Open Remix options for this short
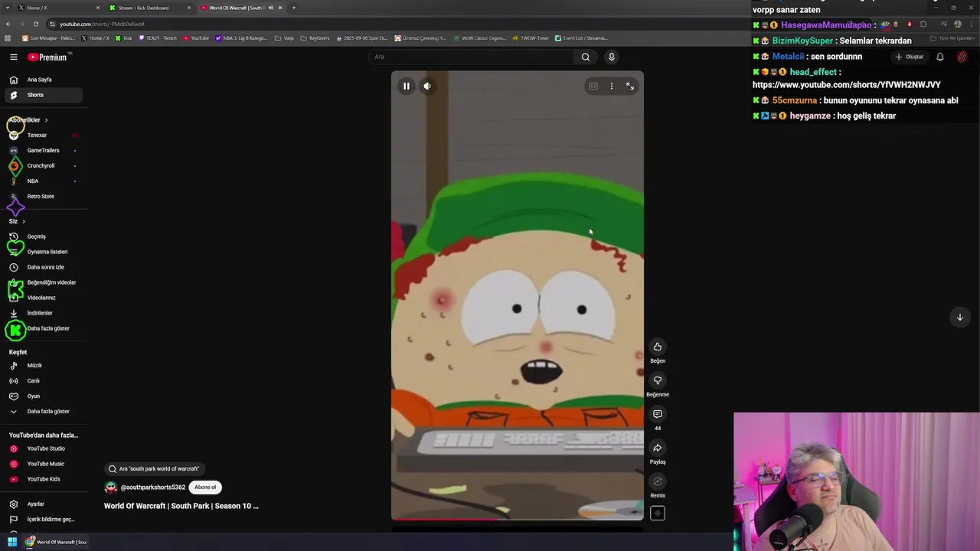The width and height of the screenshot is (980, 551). tap(658, 481)
